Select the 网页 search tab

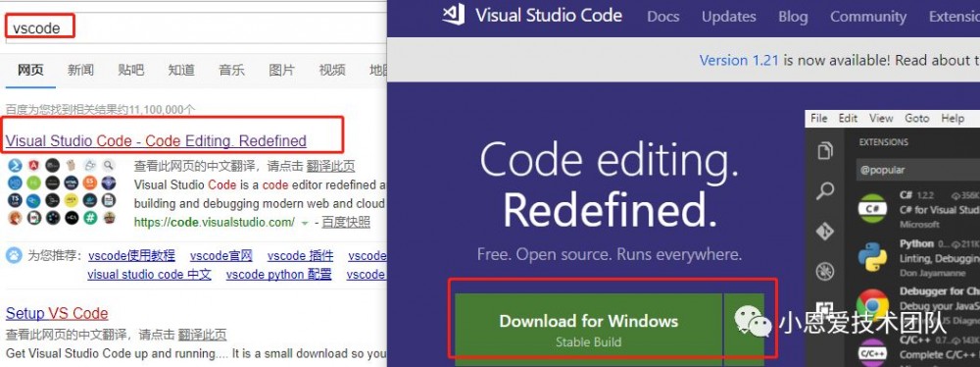[x=30, y=70]
